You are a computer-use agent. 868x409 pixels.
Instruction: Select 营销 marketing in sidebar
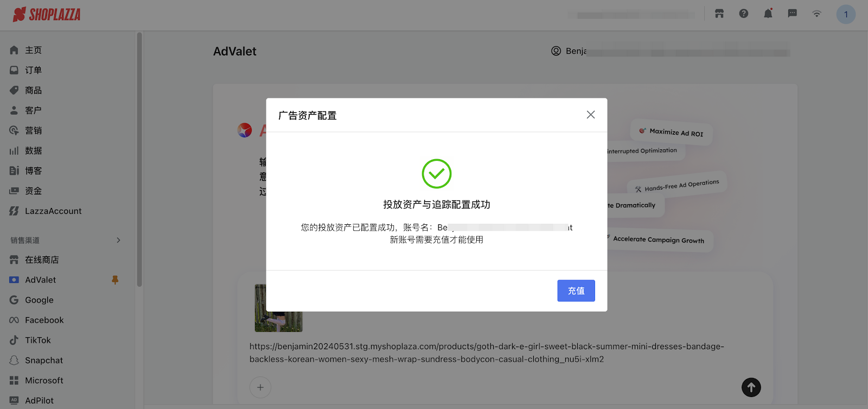click(x=33, y=130)
